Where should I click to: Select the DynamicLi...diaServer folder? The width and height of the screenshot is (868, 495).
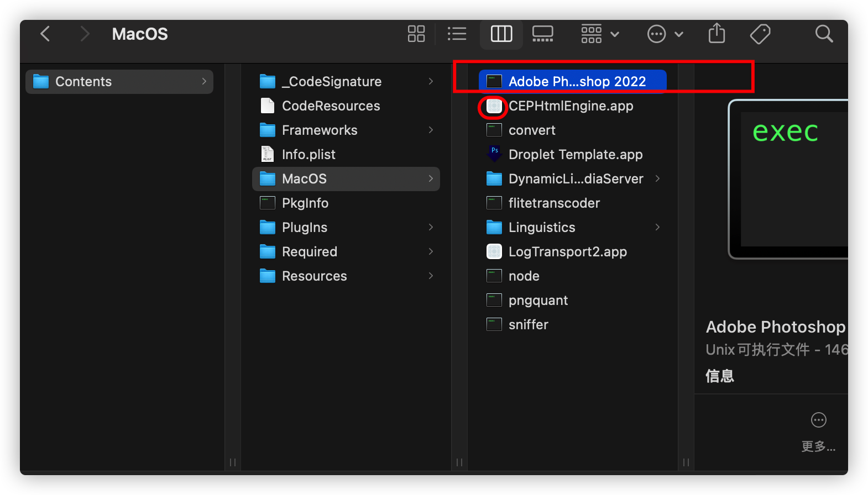[573, 179]
